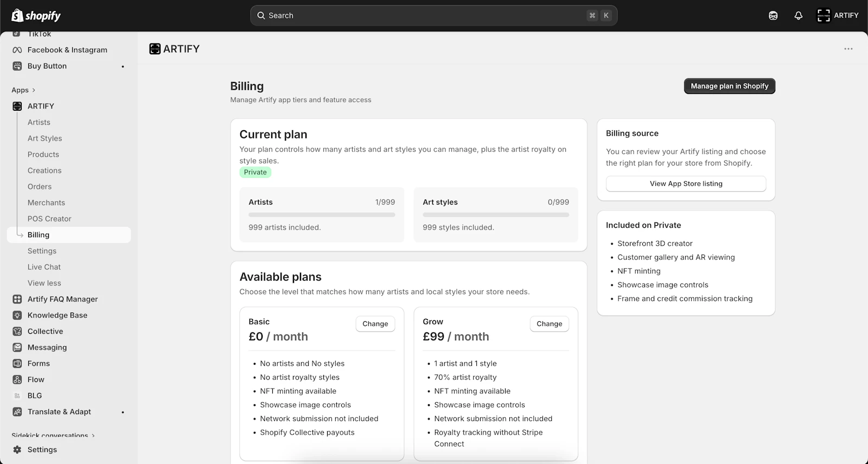Open the notifications bell

point(798,16)
